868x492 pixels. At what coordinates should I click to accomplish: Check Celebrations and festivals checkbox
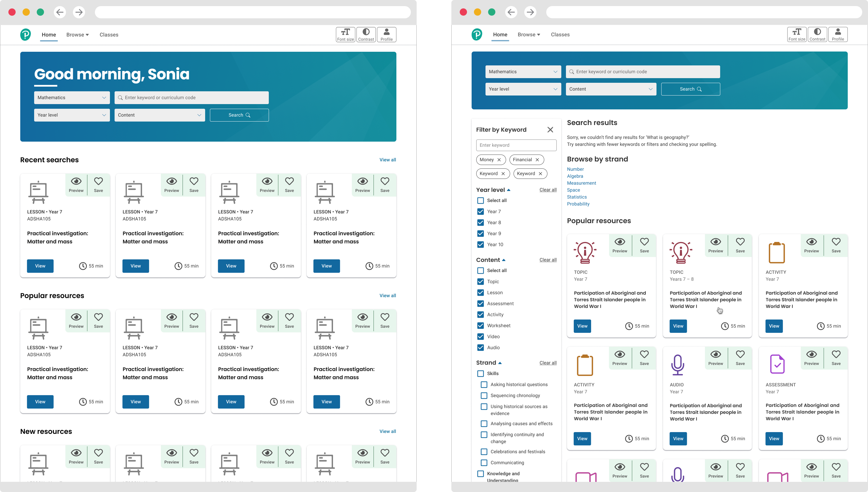tap(484, 451)
